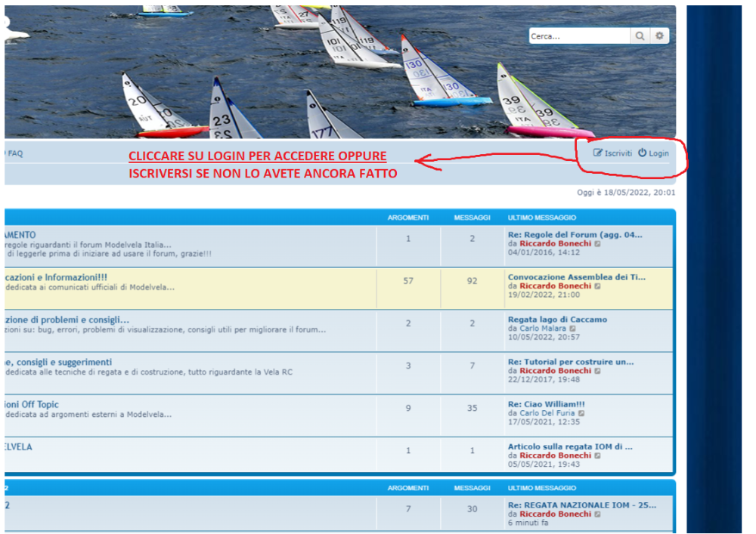View latest post icon for Regole del Forum
756x534 pixels.
598,244
